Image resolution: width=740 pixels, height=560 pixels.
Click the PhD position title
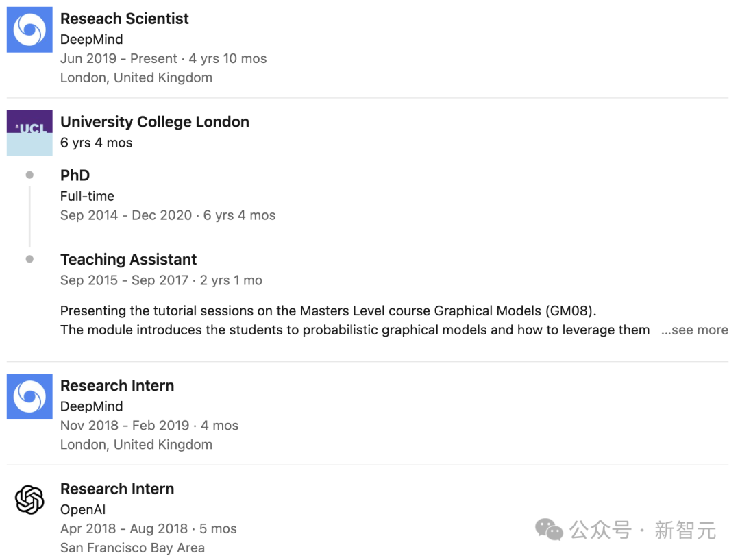[75, 175]
